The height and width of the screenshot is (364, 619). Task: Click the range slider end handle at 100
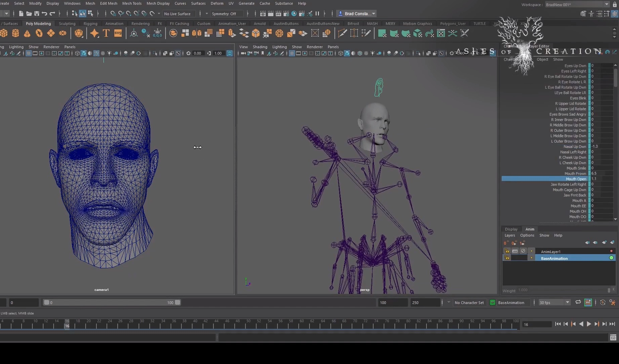tap(178, 302)
